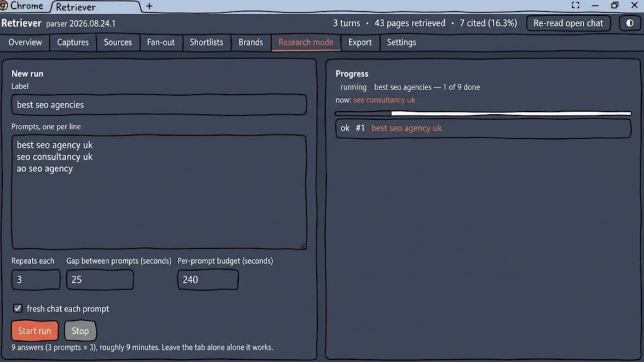Switch to the Captures tab
The image size is (644, 362).
[73, 42]
